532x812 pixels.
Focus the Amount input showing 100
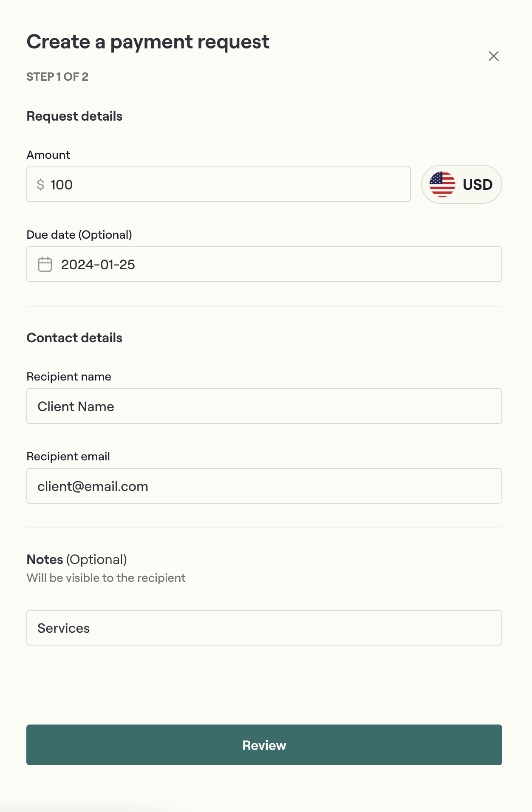229,185
